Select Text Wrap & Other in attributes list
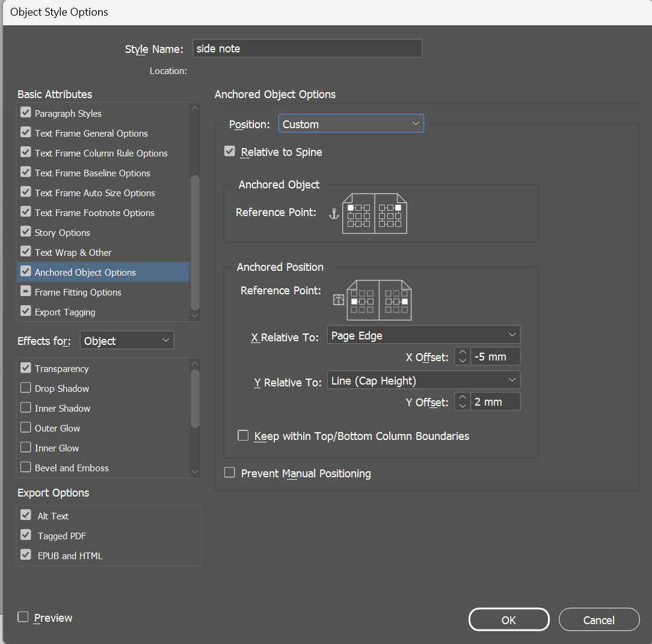The height and width of the screenshot is (644, 652). pyautogui.click(x=73, y=252)
